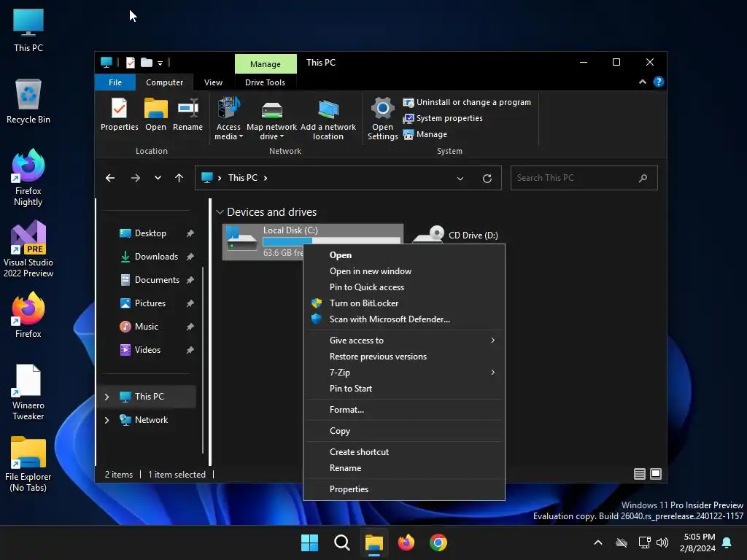This screenshot has width=747, height=560.
Task: Open drive Properties in the ribbon
Action: 119,114
